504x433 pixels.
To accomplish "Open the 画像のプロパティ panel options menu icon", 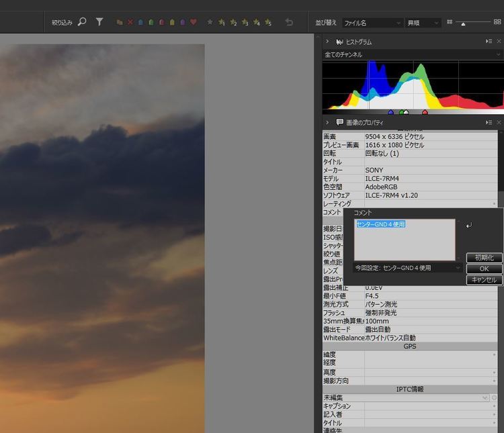I will [x=489, y=122].
